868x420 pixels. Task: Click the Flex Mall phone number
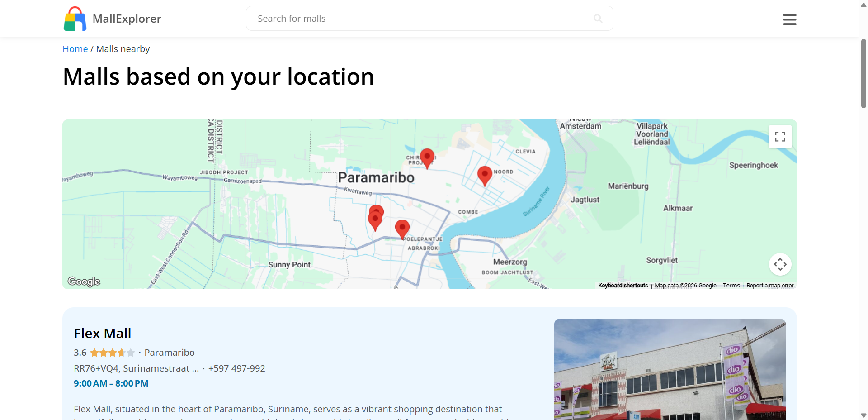[x=236, y=368]
